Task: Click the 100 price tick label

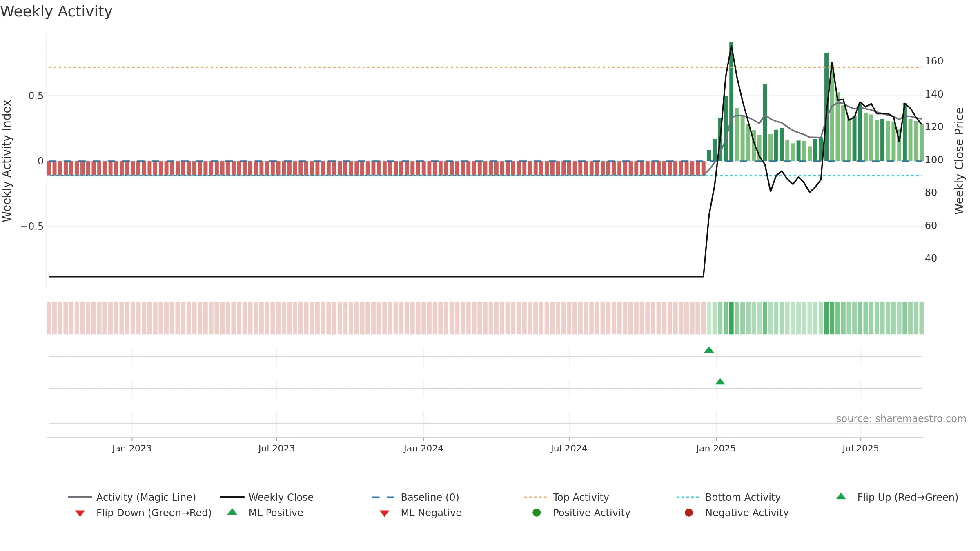Action: 934,160
